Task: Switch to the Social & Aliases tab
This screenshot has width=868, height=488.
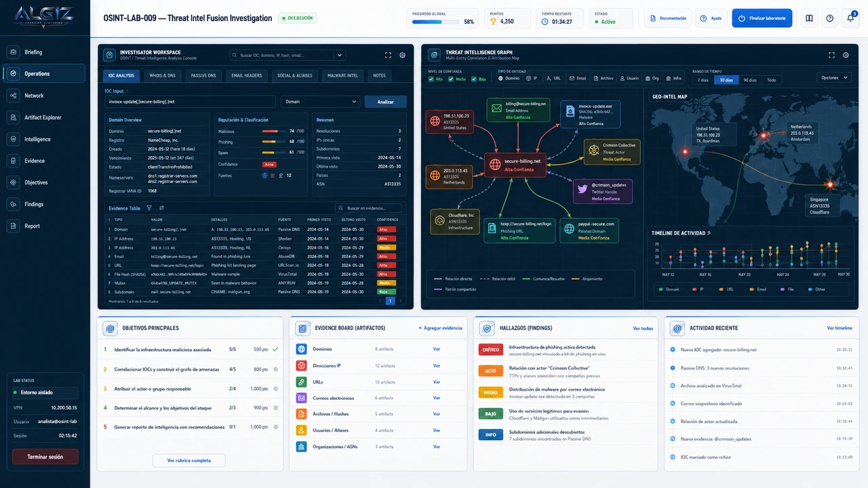Action: click(294, 75)
